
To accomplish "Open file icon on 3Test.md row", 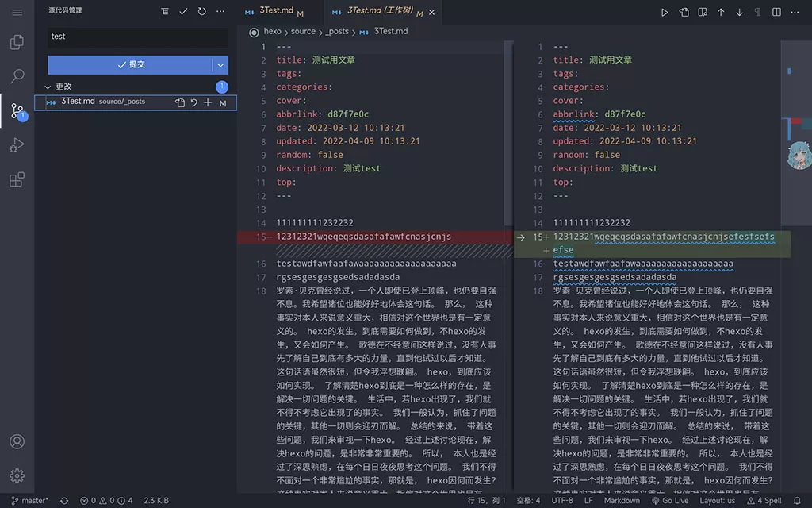I will [180, 102].
